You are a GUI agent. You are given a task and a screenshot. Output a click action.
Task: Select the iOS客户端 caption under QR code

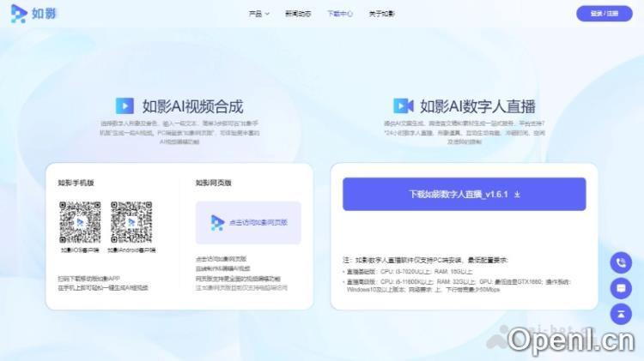coord(80,250)
